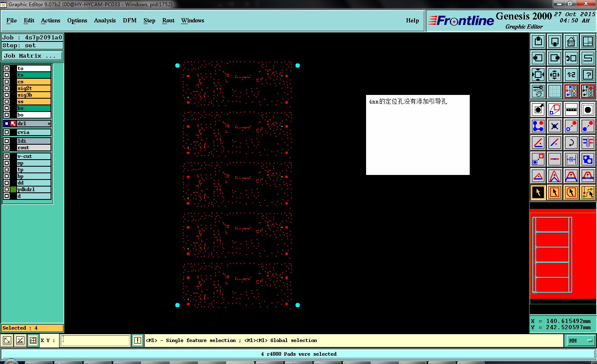Click the XY coordinate window icon

588,41
